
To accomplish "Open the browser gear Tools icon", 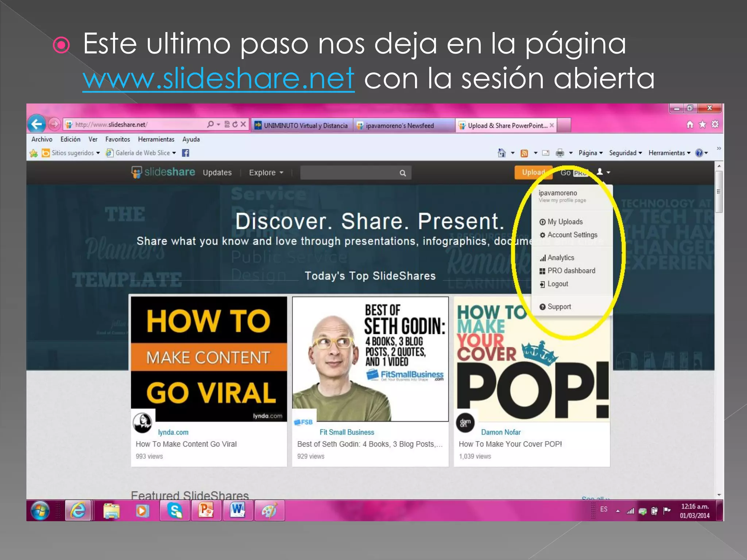I will coord(715,124).
